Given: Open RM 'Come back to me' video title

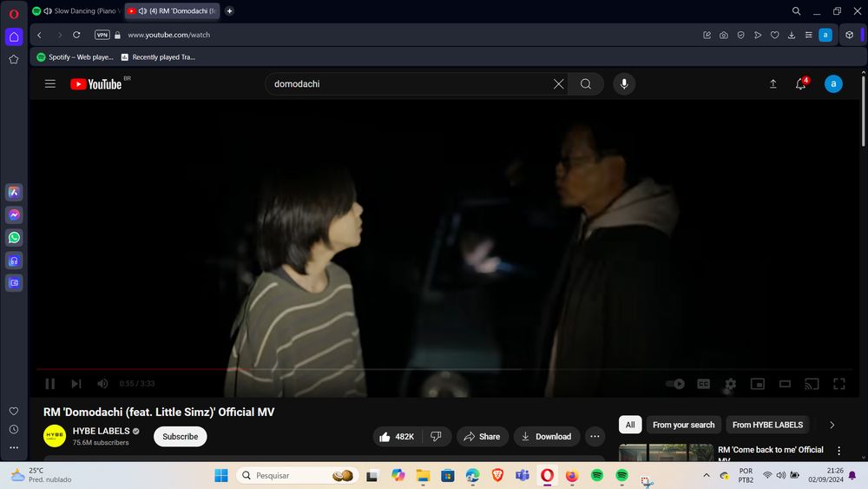Looking at the screenshot, I should (x=771, y=453).
